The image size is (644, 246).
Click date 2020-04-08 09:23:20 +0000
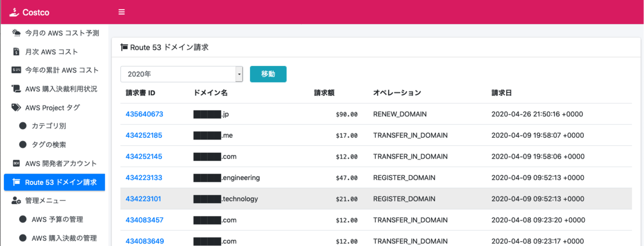pyautogui.click(x=537, y=220)
